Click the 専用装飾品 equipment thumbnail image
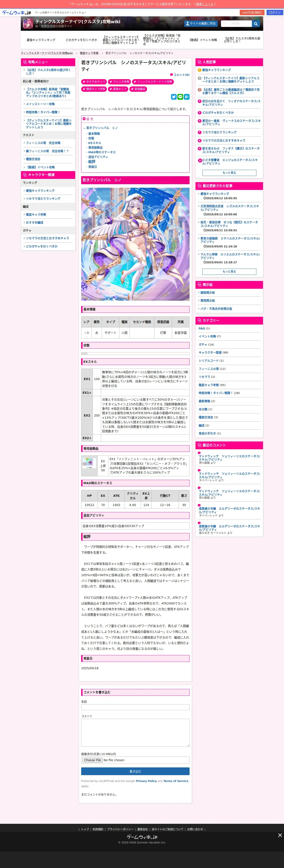This screenshot has height=868, width=284. pyautogui.click(x=89, y=463)
